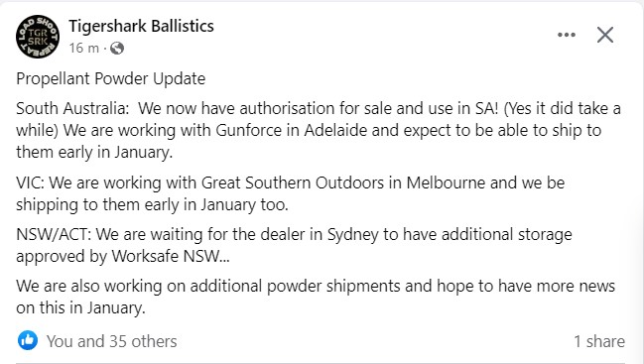This screenshot has width=644, height=364.
Task: Click the word Sydney in the post
Action: [352, 235]
